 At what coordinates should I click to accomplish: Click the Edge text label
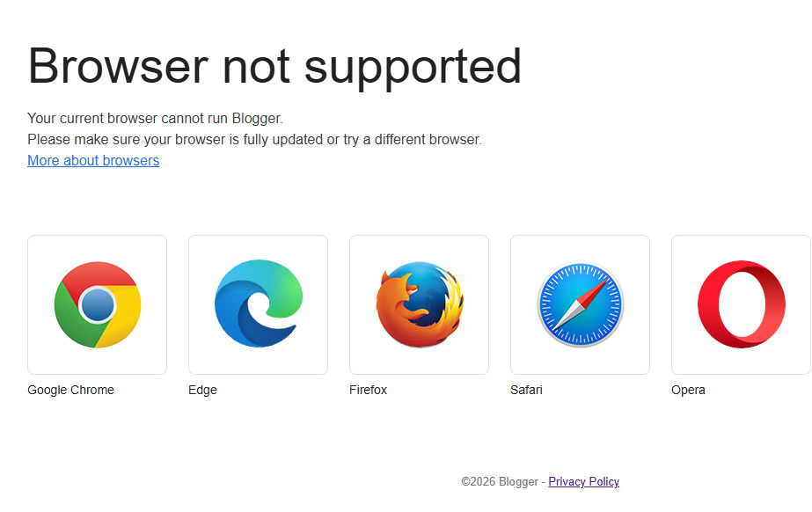point(202,390)
